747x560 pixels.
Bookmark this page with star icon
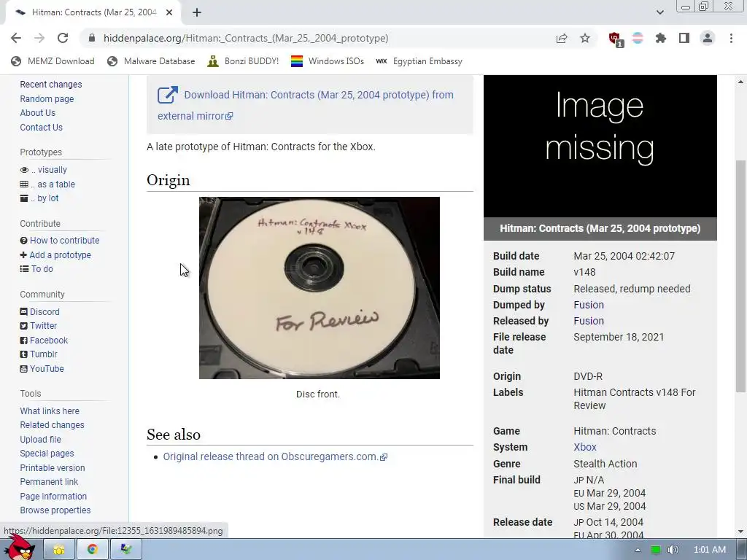tap(585, 38)
